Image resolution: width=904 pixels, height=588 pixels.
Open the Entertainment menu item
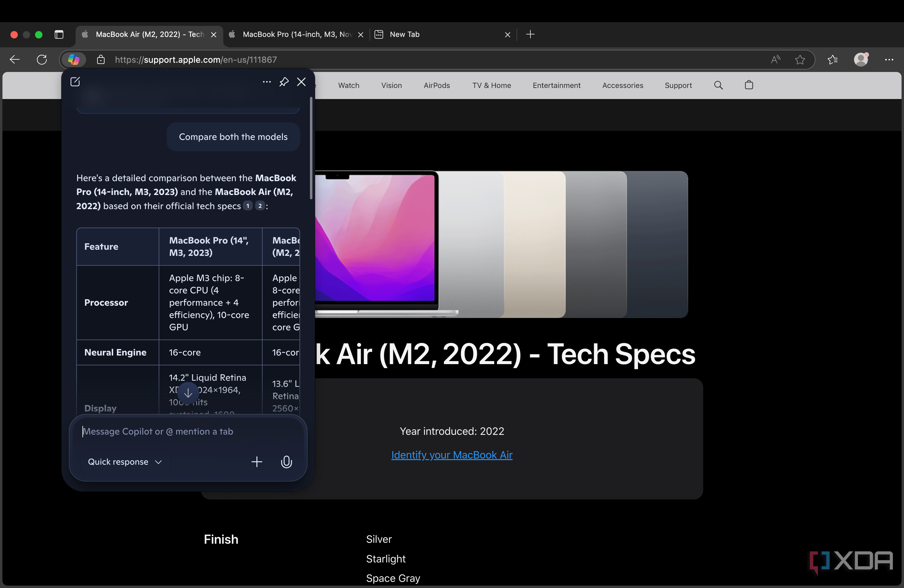[x=557, y=85]
